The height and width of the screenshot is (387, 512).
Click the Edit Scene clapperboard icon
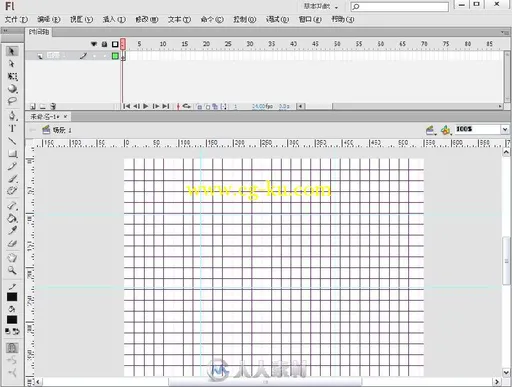pyautogui.click(x=430, y=129)
